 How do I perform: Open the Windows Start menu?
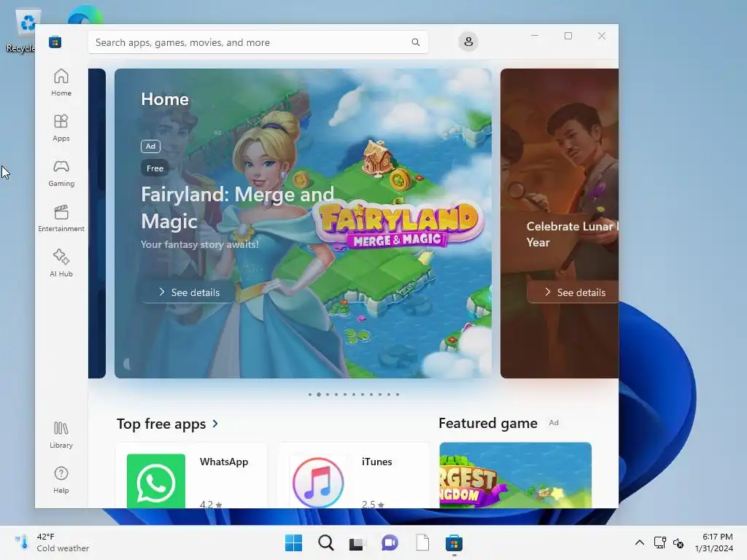(293, 542)
